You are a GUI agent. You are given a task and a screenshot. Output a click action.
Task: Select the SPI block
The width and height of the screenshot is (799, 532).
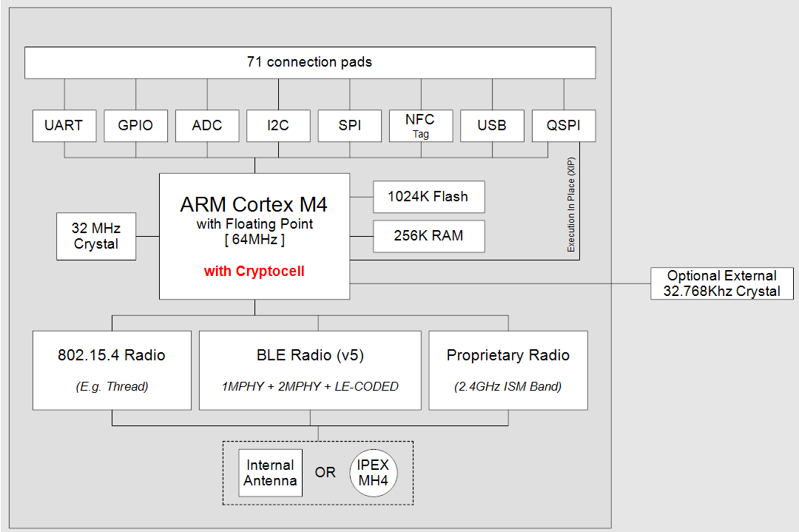tap(350, 126)
